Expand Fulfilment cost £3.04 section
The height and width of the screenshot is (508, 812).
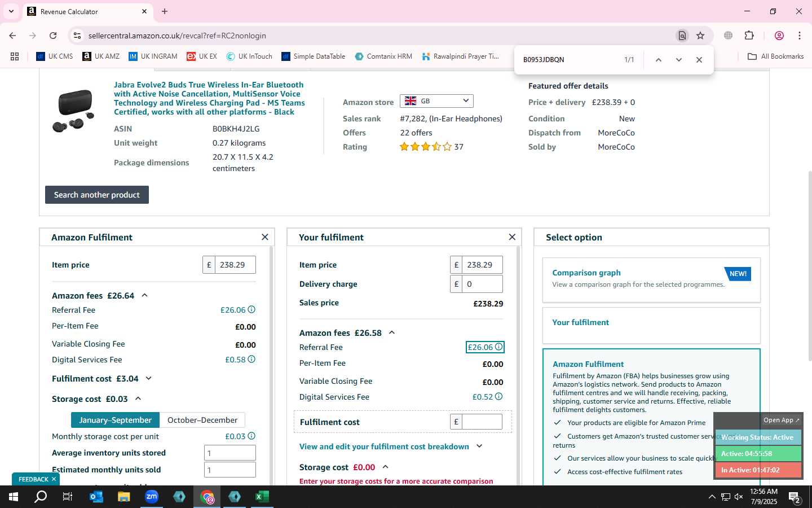pyautogui.click(x=149, y=379)
